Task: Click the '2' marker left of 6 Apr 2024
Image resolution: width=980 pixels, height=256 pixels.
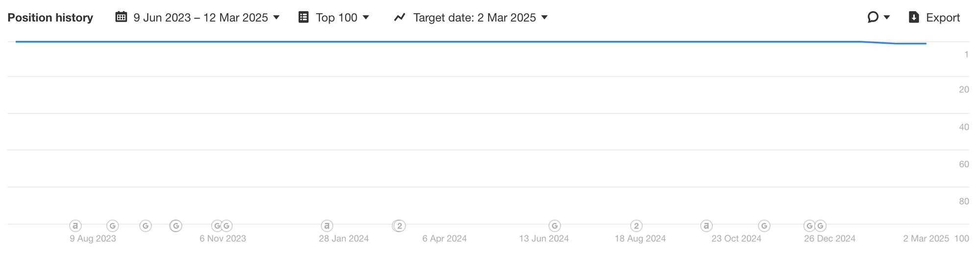Action: coord(399,226)
